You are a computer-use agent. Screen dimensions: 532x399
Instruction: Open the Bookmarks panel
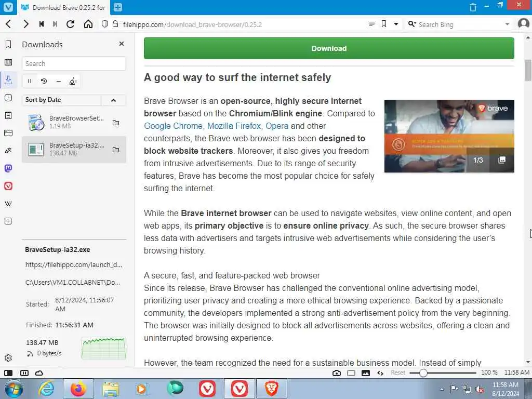tap(8, 45)
